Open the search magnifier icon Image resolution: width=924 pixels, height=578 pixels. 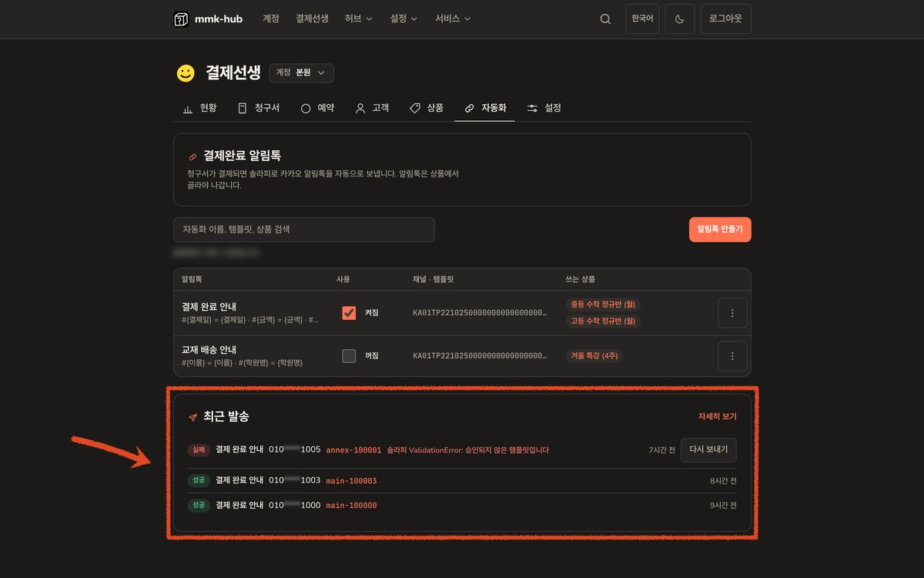pos(605,18)
